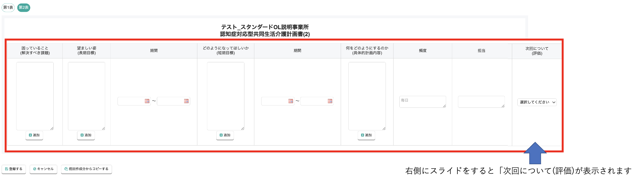The height and width of the screenshot is (194, 644).
Task: Click the long-term goal end date field
Action: [173, 101]
